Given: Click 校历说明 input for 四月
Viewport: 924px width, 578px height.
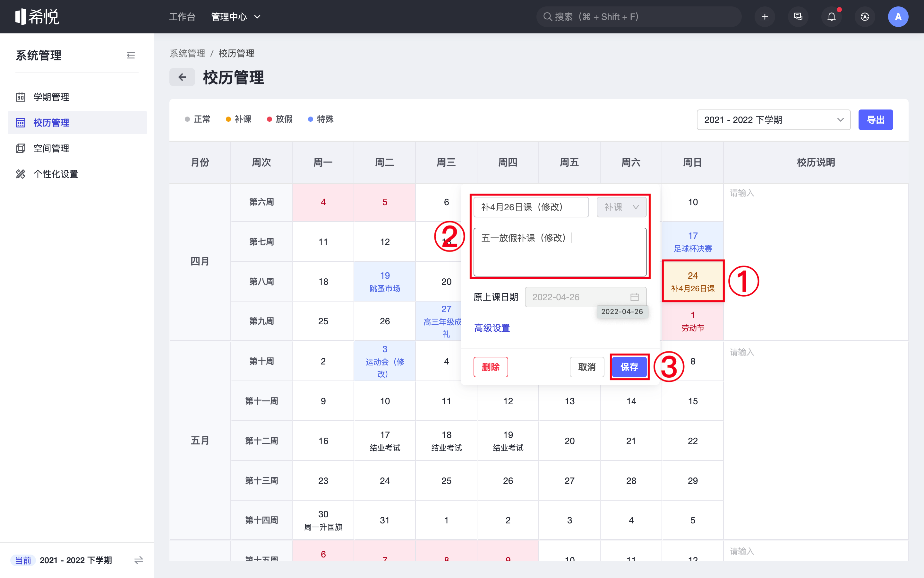Looking at the screenshot, I should pos(816,262).
